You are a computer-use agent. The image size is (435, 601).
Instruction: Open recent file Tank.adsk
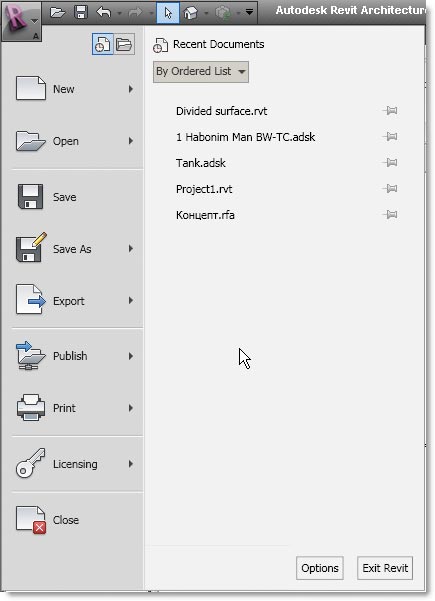[201, 163]
